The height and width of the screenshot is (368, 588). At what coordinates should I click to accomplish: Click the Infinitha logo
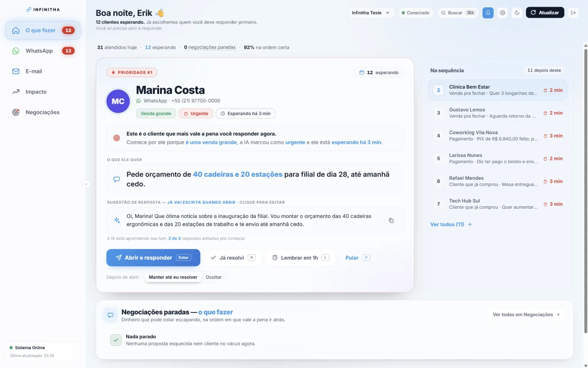43,10
